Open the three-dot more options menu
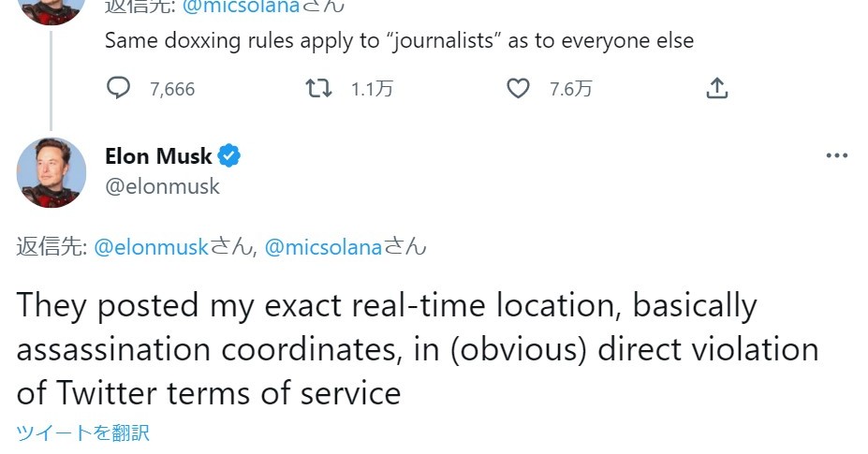Viewport: 868px width, 454px height. click(836, 155)
